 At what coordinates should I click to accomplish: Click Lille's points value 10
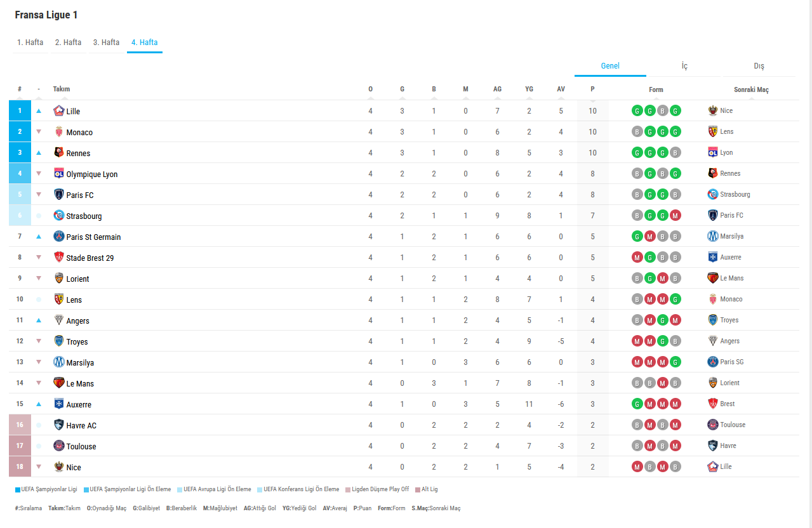(x=592, y=111)
